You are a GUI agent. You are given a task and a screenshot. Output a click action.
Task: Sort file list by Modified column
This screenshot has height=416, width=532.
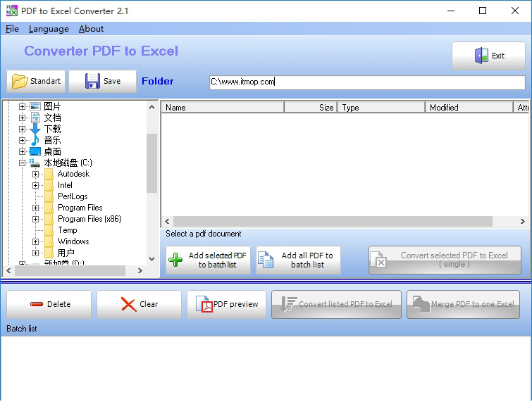469,108
